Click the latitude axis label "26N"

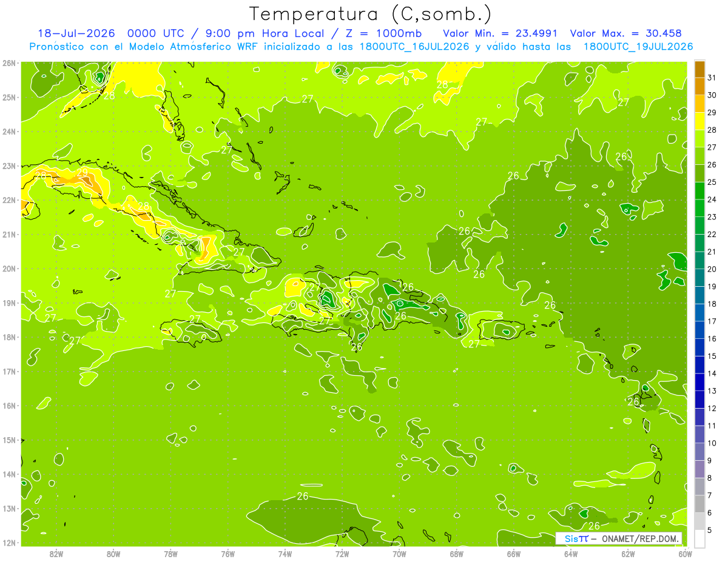pyautogui.click(x=8, y=63)
